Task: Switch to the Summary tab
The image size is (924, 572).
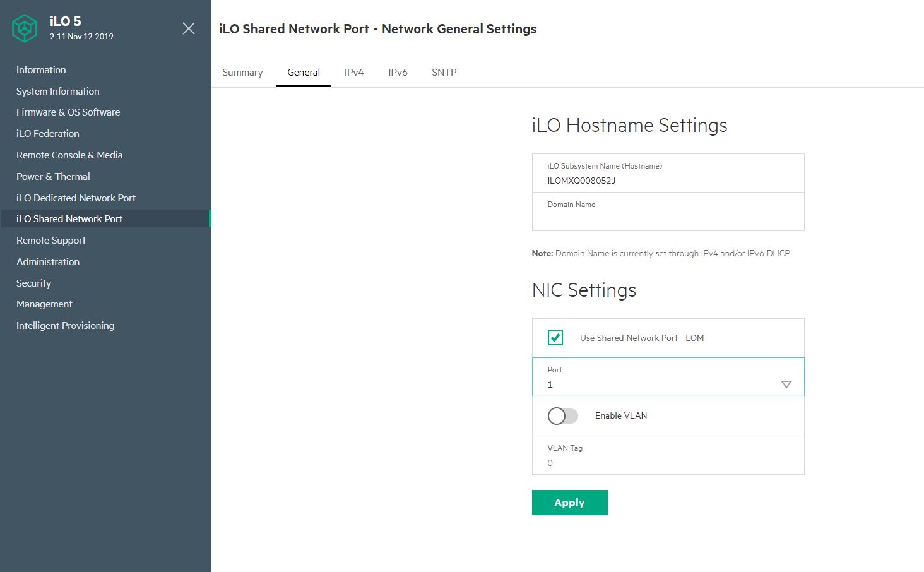Action: 242,73
